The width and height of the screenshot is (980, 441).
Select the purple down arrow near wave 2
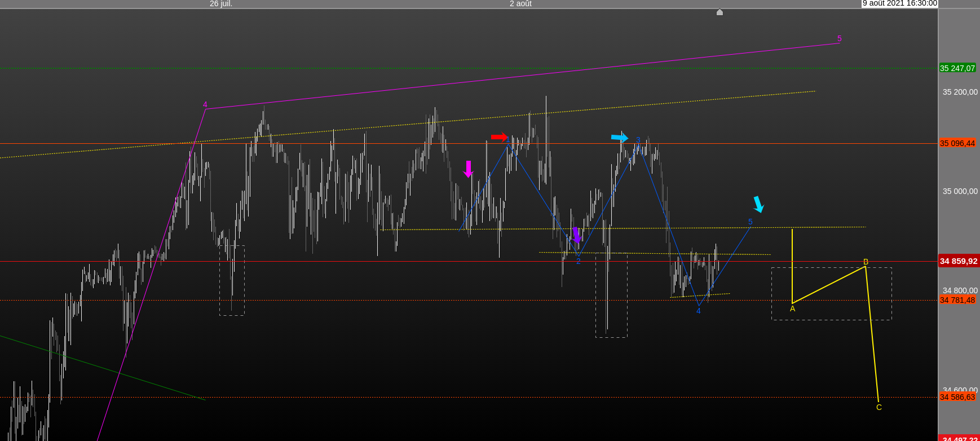point(576,235)
